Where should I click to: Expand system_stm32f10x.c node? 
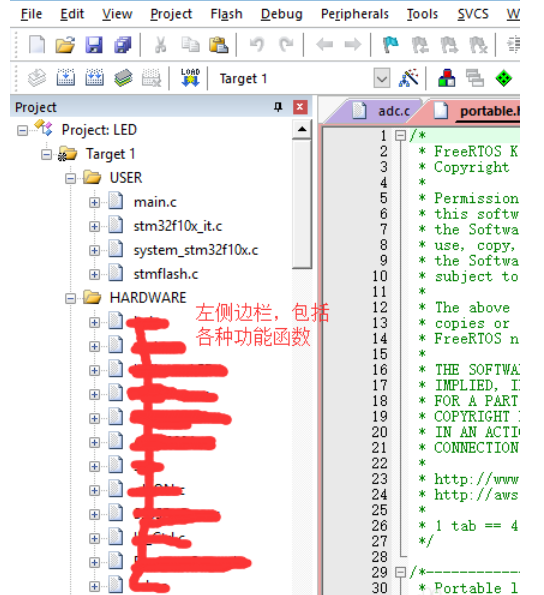pyautogui.click(x=94, y=250)
